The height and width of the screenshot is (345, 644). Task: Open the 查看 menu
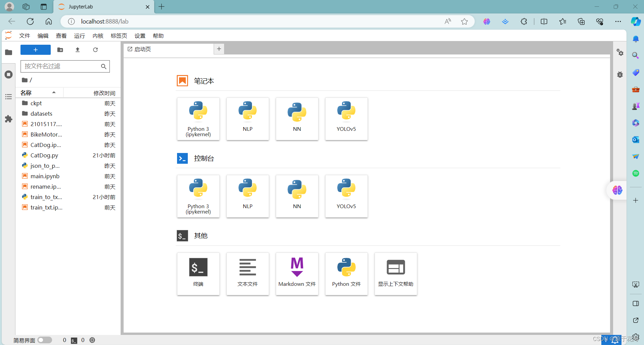61,36
